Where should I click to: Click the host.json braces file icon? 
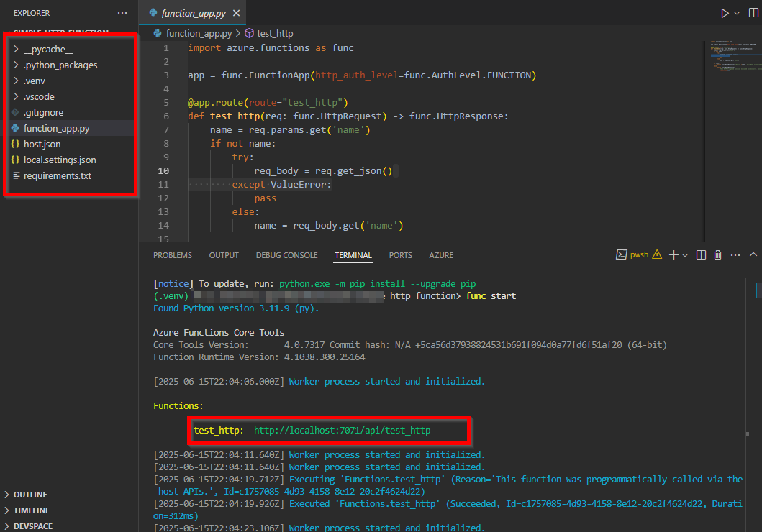pyautogui.click(x=16, y=145)
